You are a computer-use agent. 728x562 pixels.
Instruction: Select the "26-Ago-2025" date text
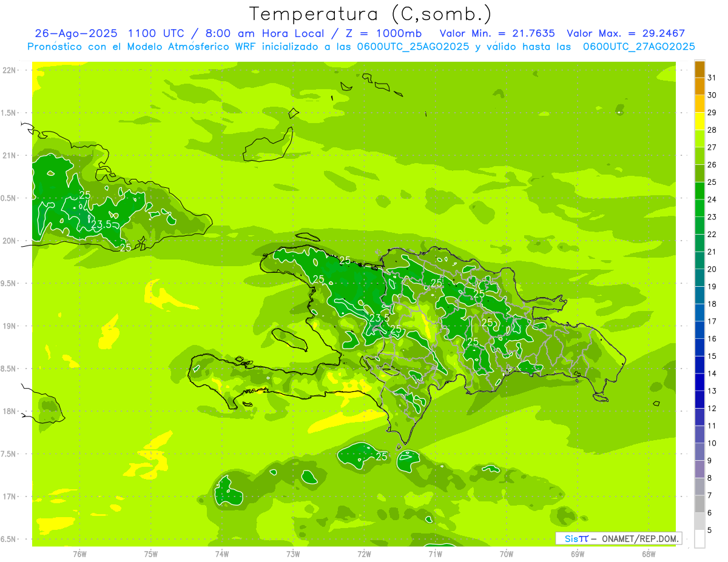tap(76, 33)
